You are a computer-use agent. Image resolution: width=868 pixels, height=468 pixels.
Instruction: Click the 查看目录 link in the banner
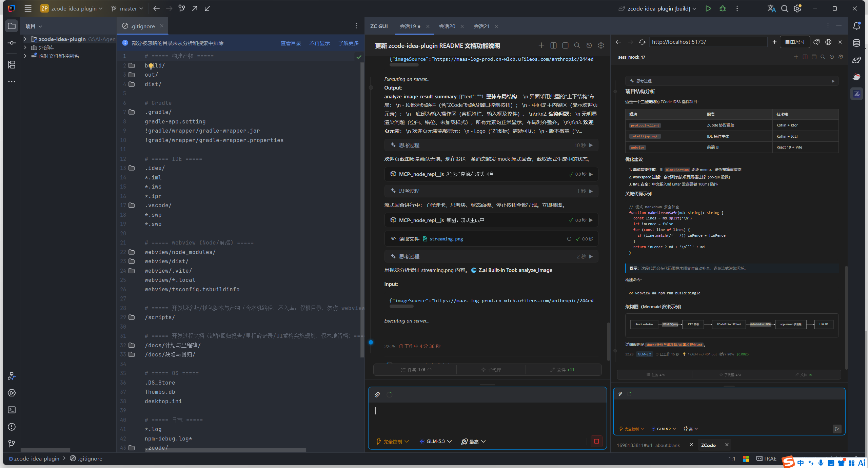[x=291, y=43]
